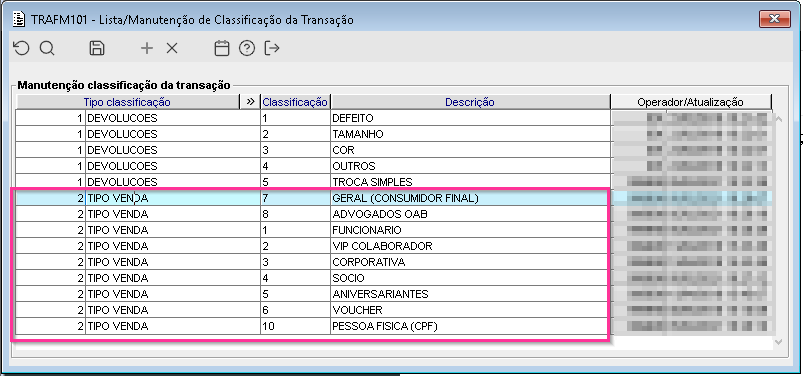Save changes with the floppy disk icon
Screen dimensions: 803x376
tap(97, 48)
